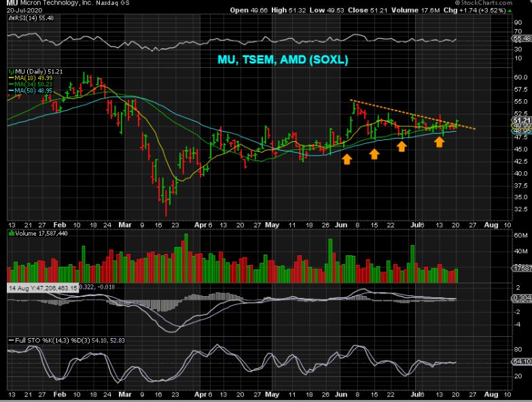
Task: Click the Apr label on the bottom date axis
Action: pos(200,395)
